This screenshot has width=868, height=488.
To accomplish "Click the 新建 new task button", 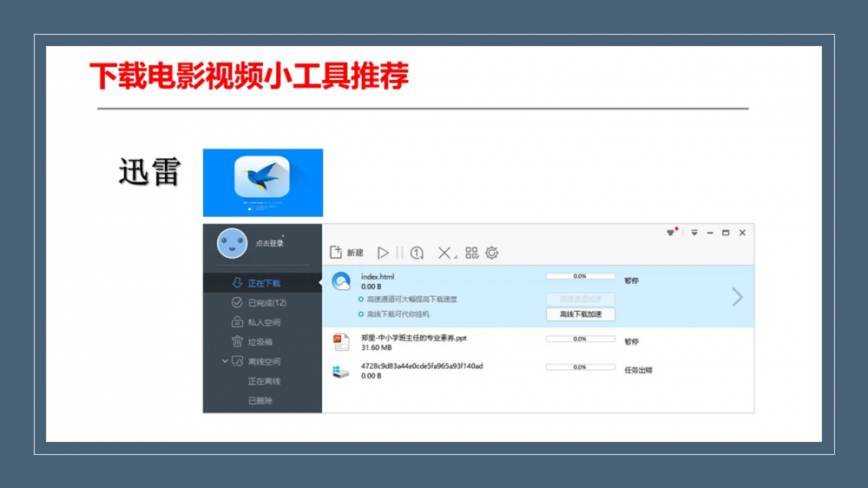I will pos(346,253).
